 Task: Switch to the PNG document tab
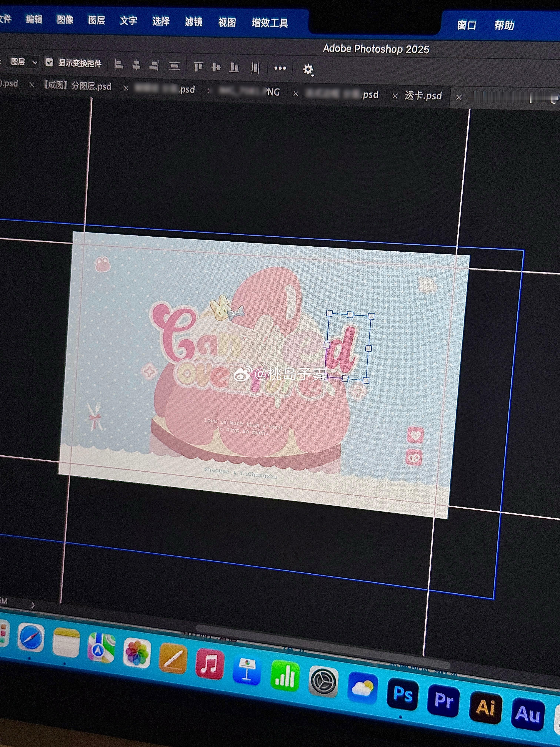pyautogui.click(x=249, y=91)
